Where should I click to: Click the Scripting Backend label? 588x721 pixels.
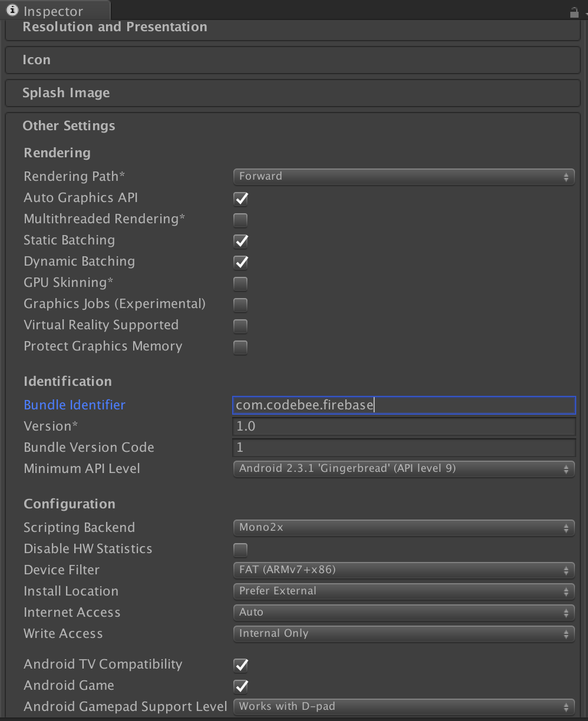pos(79,528)
